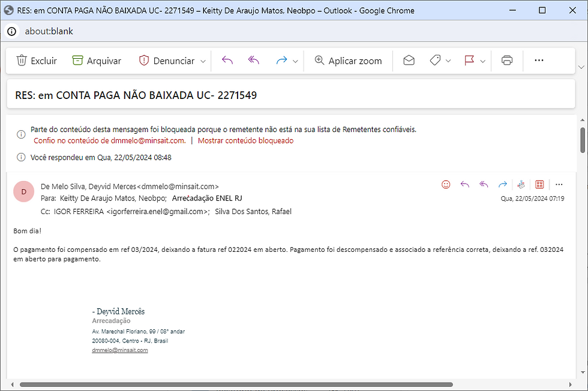Reply all using the message header icon
This screenshot has height=391, width=588.
pos(484,185)
